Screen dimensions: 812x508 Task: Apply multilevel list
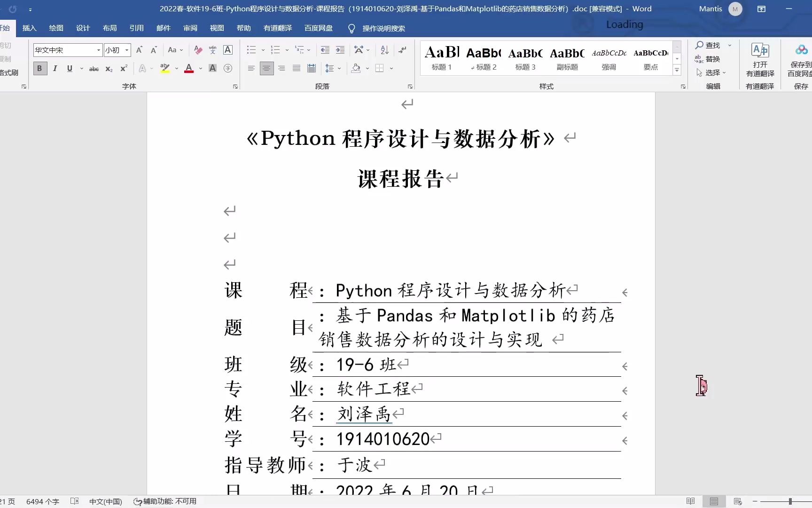point(299,50)
